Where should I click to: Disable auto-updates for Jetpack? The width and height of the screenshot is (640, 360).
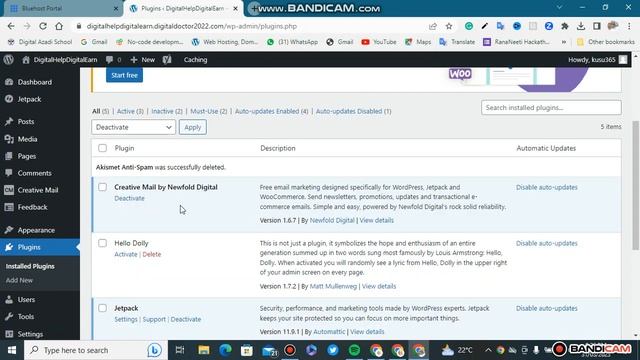pos(547,308)
